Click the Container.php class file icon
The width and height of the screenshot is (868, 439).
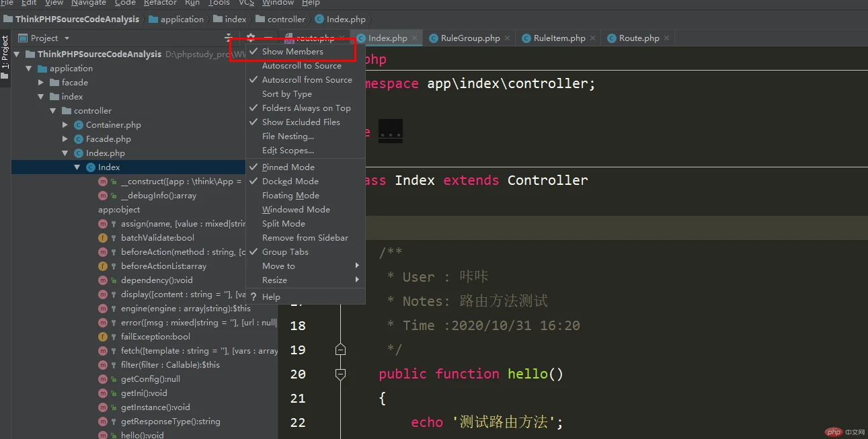[x=79, y=125]
